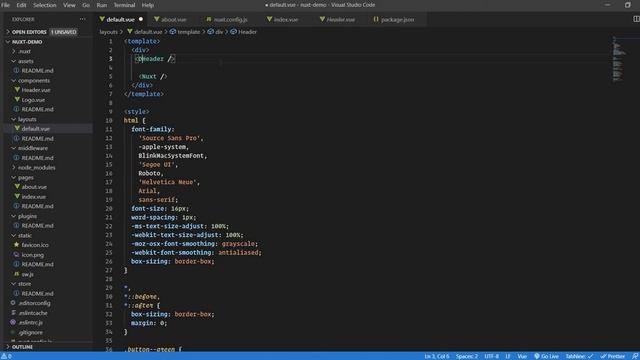Collapse the assets folder

25,61
